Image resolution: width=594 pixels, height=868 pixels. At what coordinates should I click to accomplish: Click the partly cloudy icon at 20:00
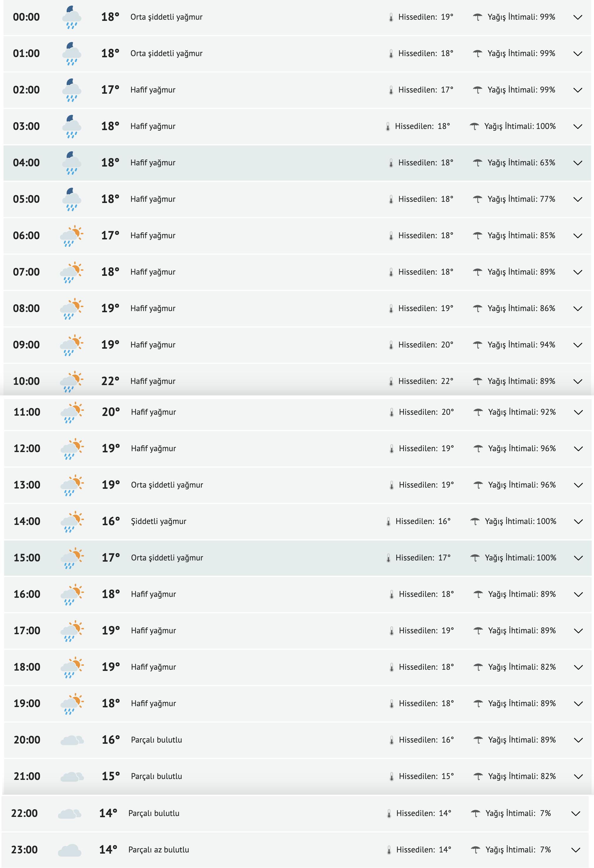click(x=72, y=740)
